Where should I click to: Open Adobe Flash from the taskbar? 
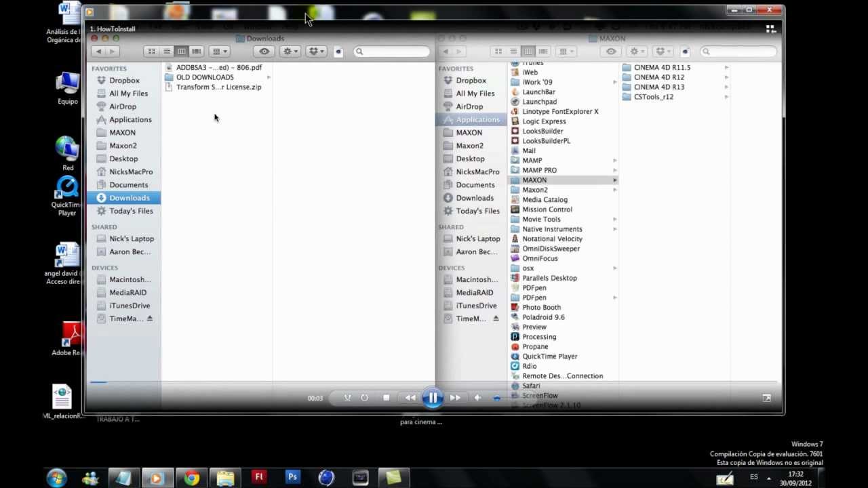pos(258,478)
